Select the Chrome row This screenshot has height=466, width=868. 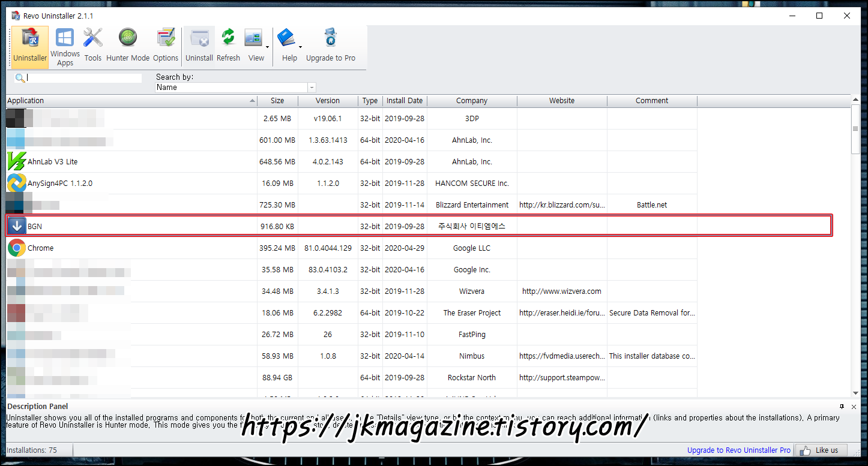click(352, 248)
